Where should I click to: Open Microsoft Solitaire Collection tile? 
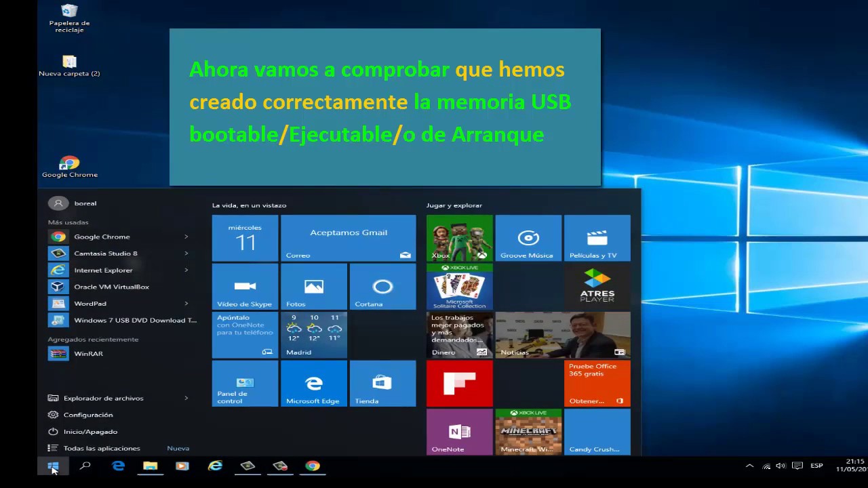459,287
